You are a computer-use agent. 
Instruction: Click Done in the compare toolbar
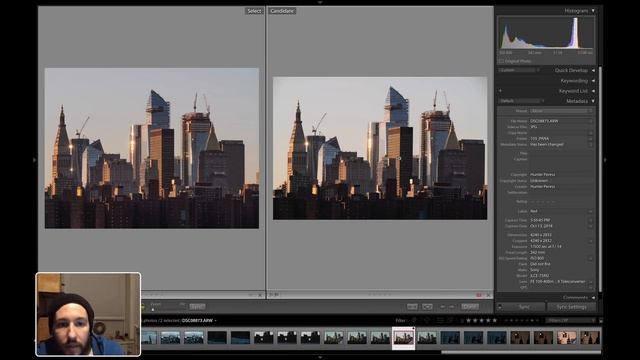pos(470,307)
